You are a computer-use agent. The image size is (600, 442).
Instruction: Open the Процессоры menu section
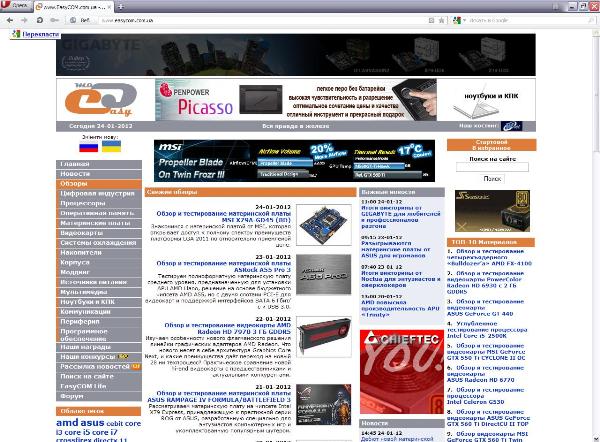point(99,204)
